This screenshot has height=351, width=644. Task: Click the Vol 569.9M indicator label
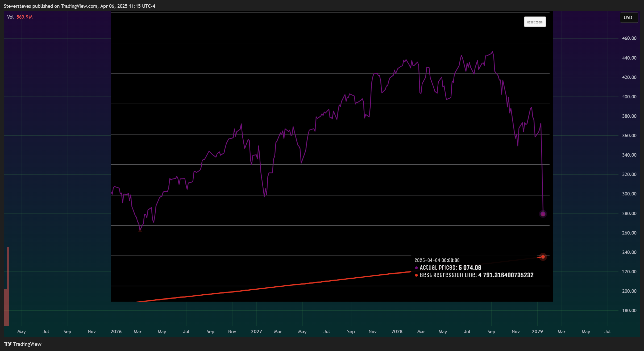tap(20, 17)
